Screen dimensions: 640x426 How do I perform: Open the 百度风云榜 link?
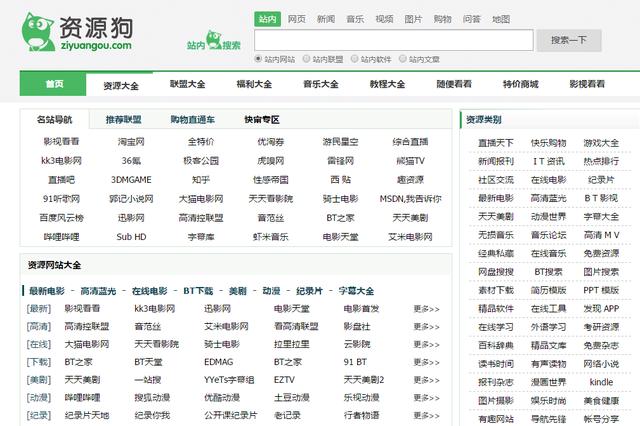[x=61, y=218]
